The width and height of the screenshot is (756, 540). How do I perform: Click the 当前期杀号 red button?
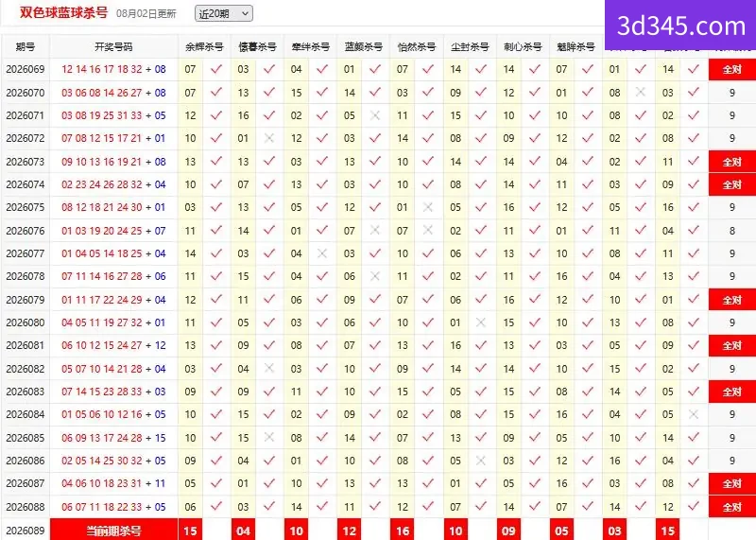[x=113, y=531]
